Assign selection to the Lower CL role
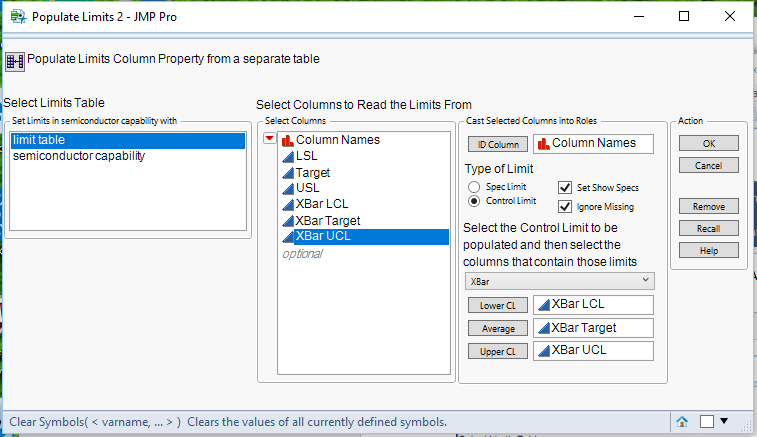Viewport: 757px width, 437px height. (496, 305)
